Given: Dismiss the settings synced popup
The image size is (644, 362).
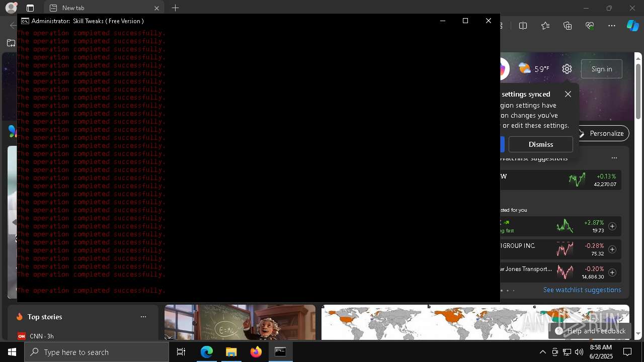Looking at the screenshot, I should (x=541, y=144).
